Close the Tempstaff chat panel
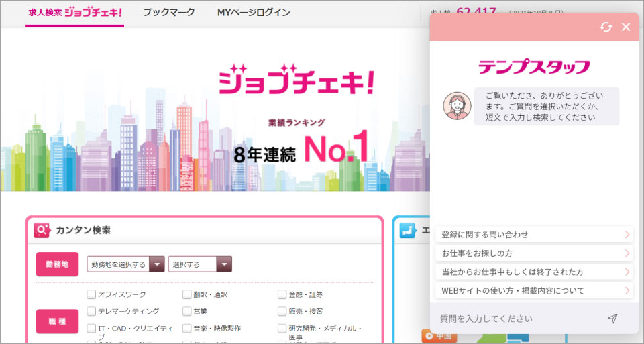 click(x=626, y=27)
